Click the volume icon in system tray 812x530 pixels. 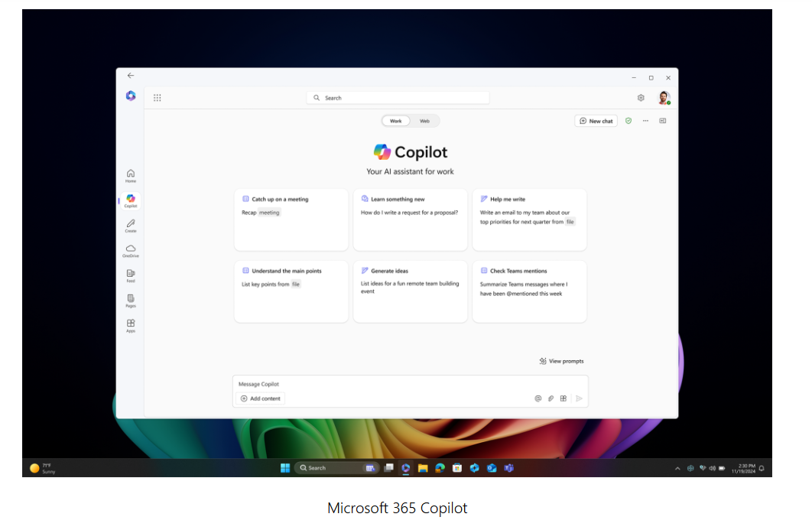click(712, 468)
